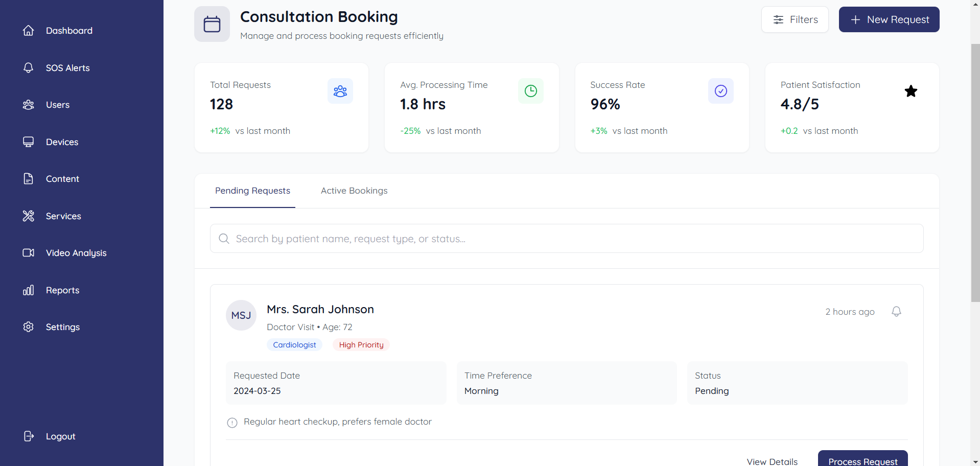Screen dimensions: 980x466
Task: Click the Dashboard home icon
Action: click(x=29, y=31)
